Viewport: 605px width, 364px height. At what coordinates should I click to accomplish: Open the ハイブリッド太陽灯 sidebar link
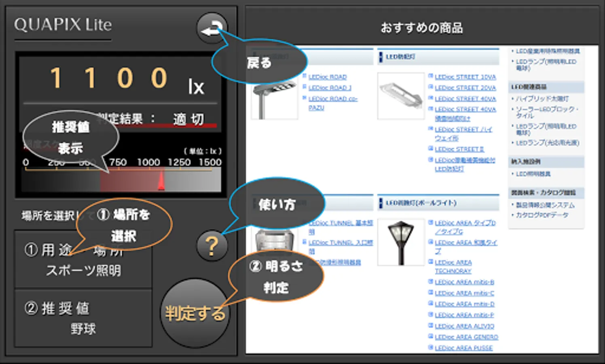coord(542,99)
